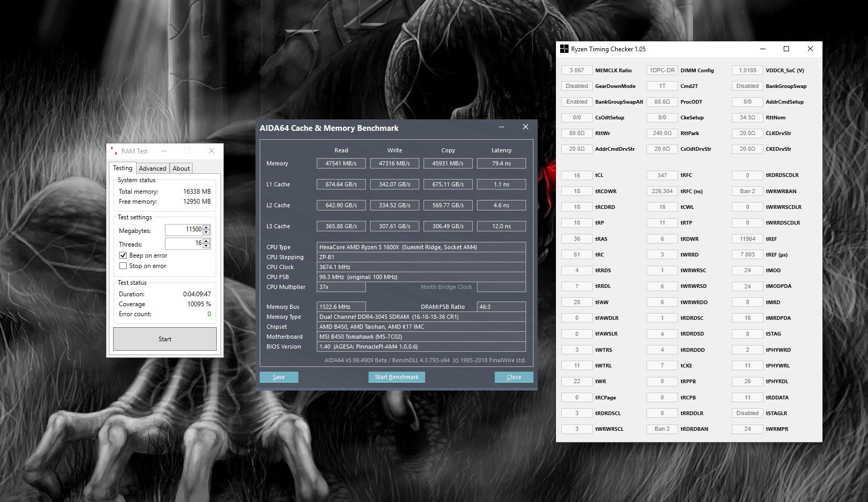Increase Megabytes value with up arrow
The height and width of the screenshot is (502, 868).
pyautogui.click(x=206, y=227)
